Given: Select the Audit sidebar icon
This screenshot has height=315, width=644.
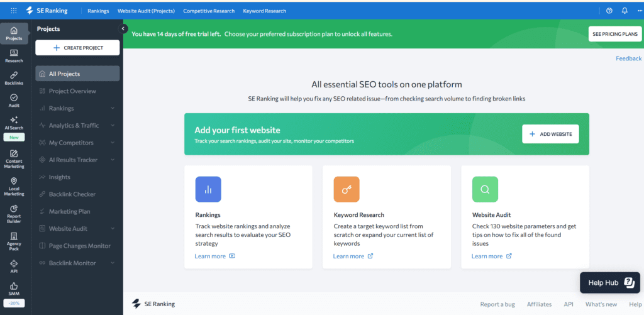Looking at the screenshot, I should point(14,101).
